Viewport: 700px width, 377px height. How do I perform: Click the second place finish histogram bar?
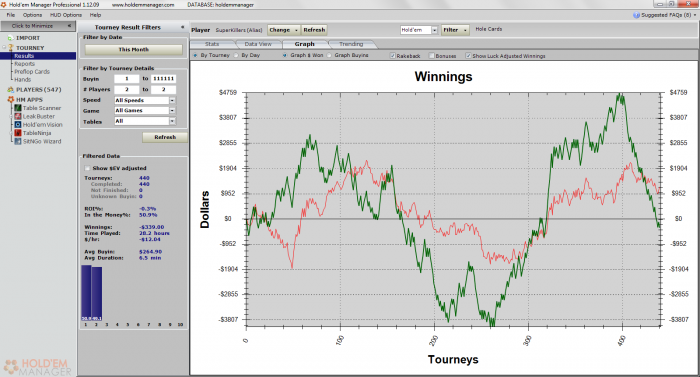[x=97, y=294]
